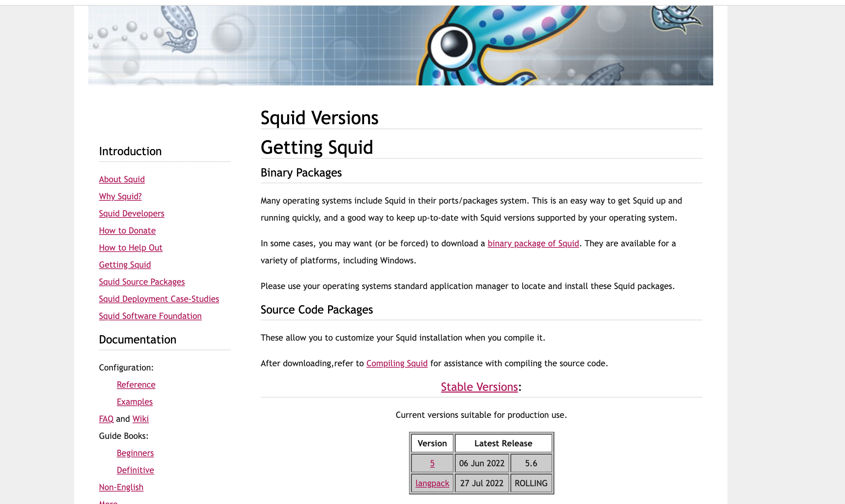Open the configuration Reference link

pos(136,385)
